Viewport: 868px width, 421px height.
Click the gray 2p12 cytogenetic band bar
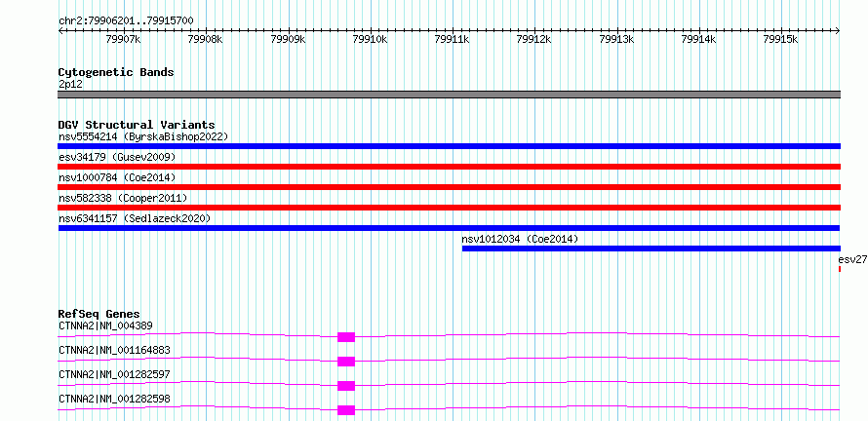[x=449, y=95]
